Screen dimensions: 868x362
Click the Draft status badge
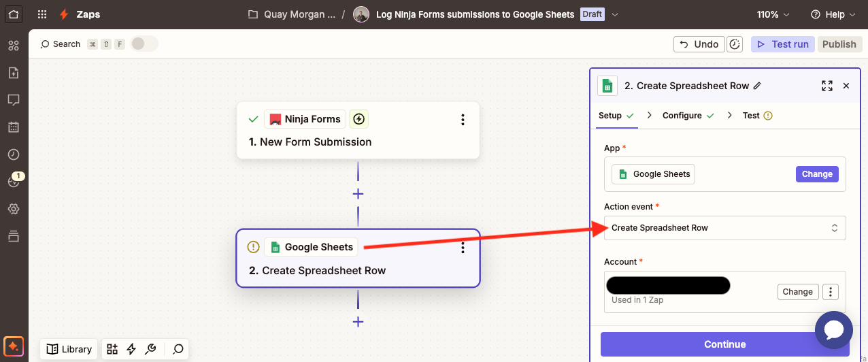(x=592, y=14)
